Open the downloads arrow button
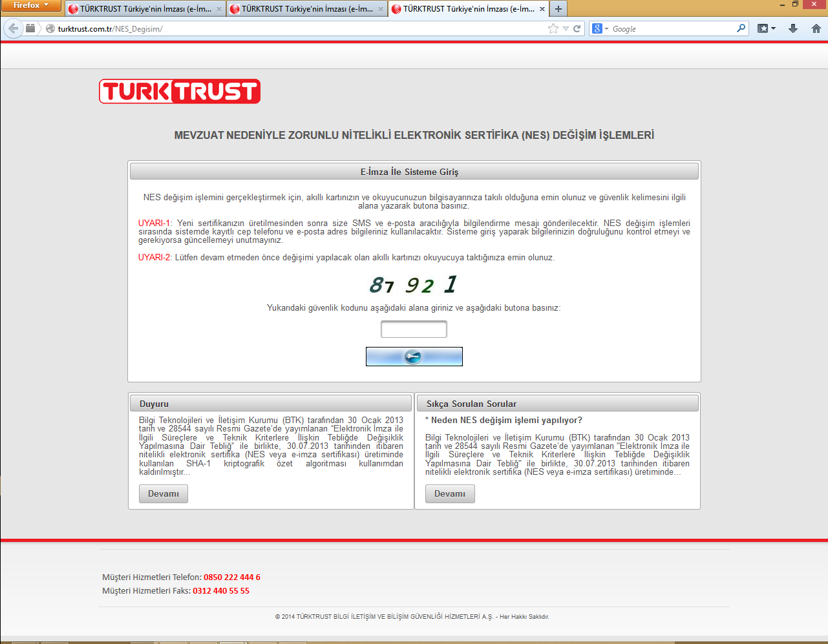 click(x=793, y=28)
